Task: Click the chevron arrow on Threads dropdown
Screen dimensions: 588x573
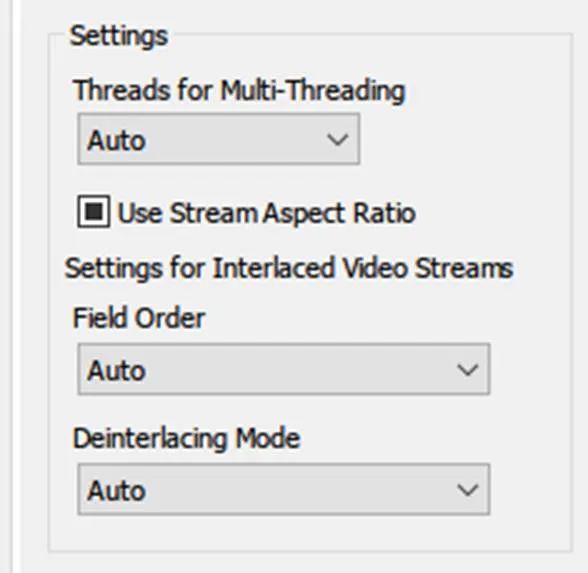Action: click(338, 140)
